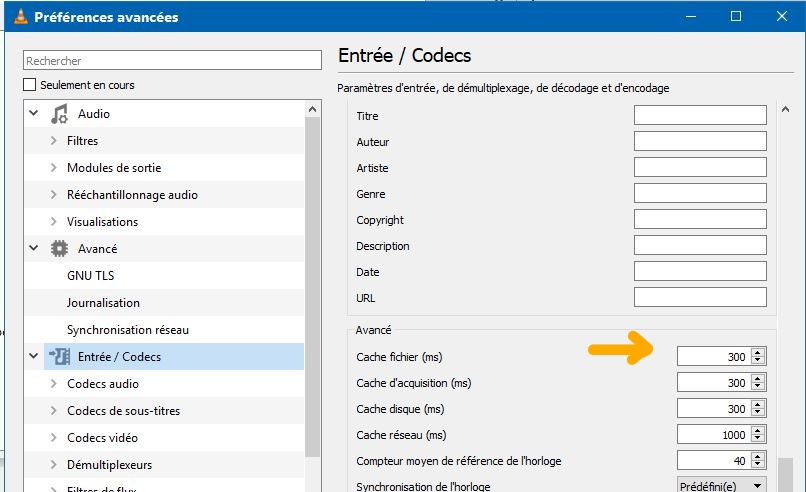Decrease Cache fichier with down arrow
806x492 pixels.
[x=758, y=360]
